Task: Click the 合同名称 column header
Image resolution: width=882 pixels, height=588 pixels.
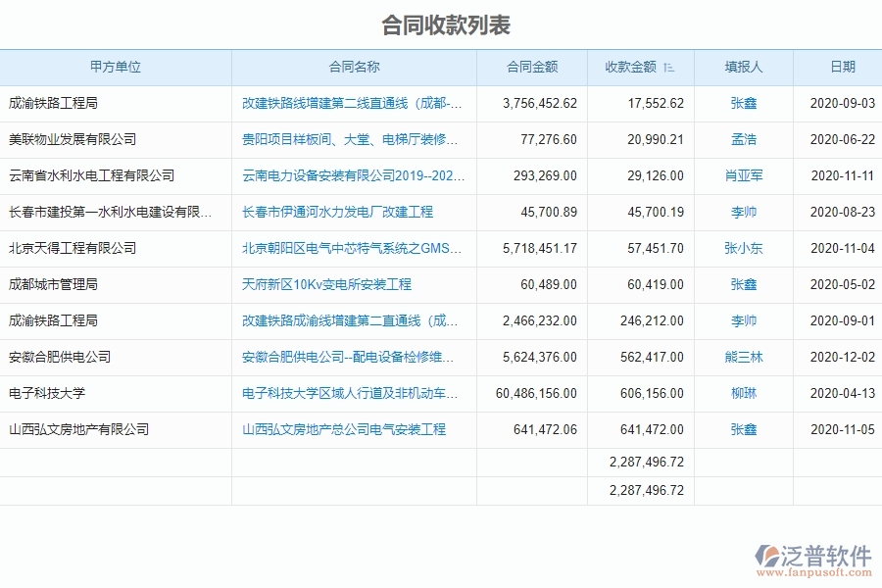Action: 353,67
